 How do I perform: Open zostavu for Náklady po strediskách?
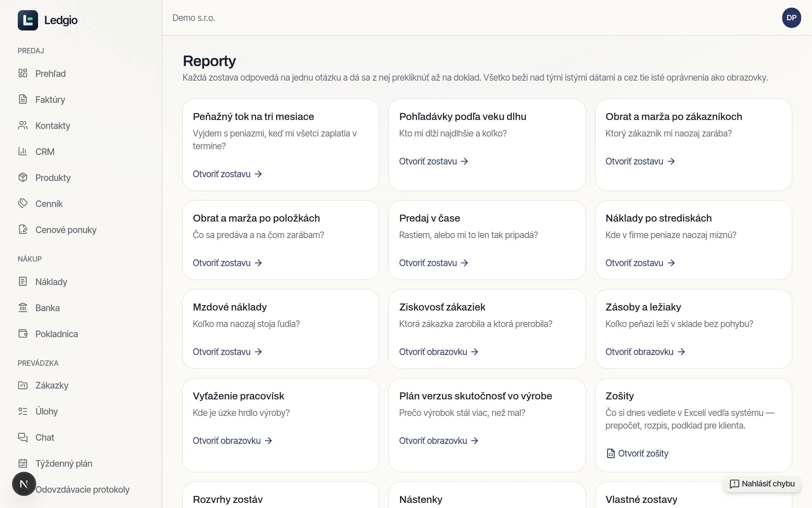(640, 263)
